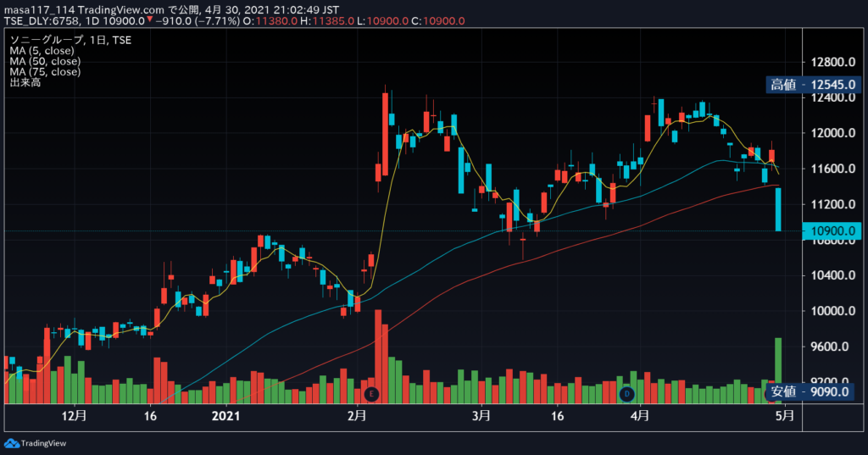
Task: Click the tall green volume bar at far right
Action: tap(778, 370)
